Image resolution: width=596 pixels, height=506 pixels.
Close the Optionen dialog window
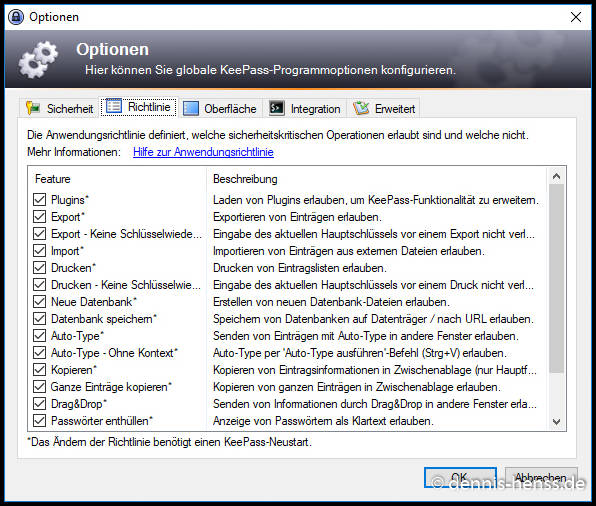[x=576, y=17]
